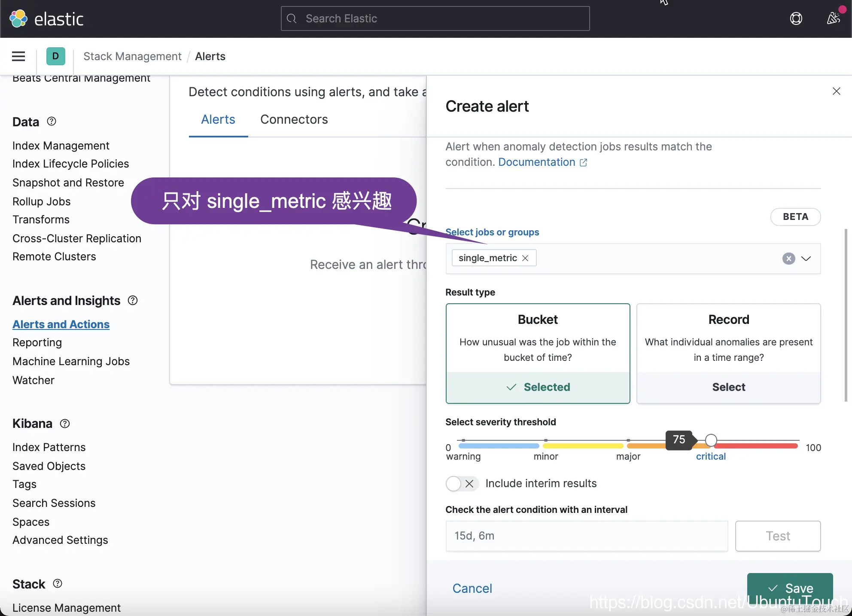Click the D space avatar

(x=55, y=56)
